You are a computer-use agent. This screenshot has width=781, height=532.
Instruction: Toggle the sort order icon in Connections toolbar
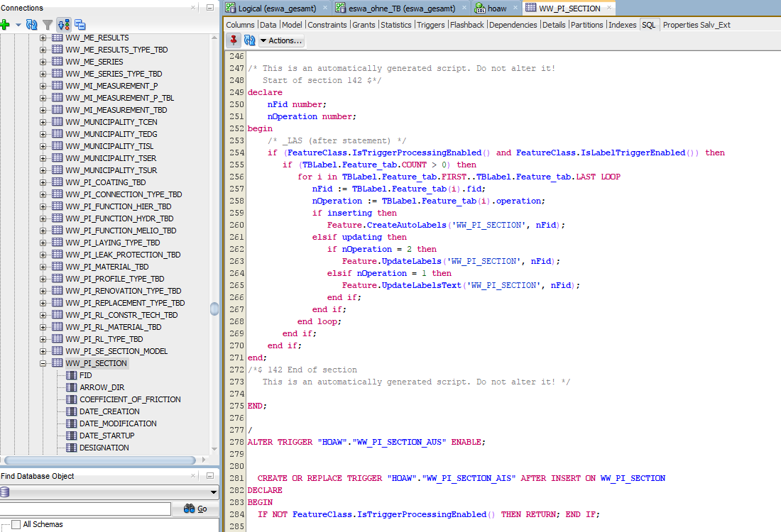click(64, 23)
